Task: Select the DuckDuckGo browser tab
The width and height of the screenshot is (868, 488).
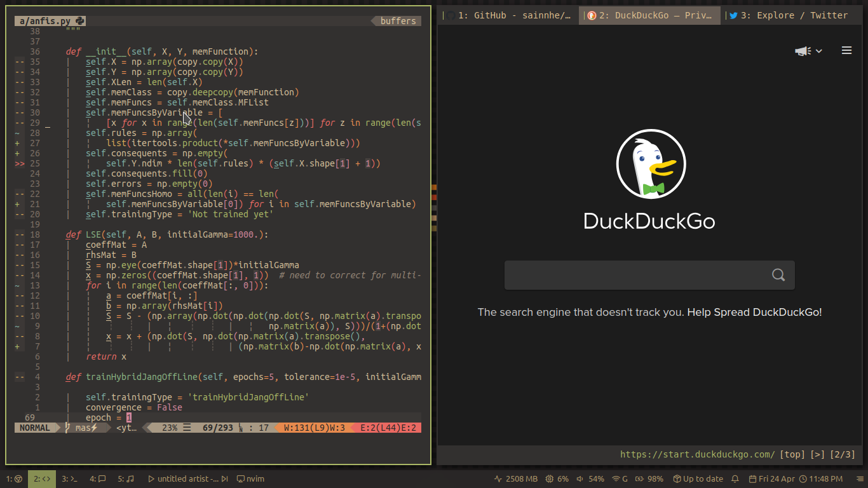Action: coord(649,15)
